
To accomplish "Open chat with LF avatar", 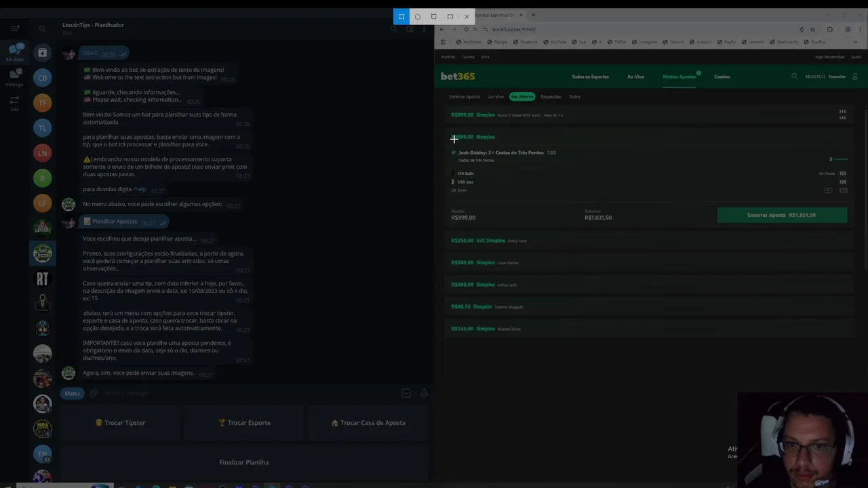I will coord(42,203).
